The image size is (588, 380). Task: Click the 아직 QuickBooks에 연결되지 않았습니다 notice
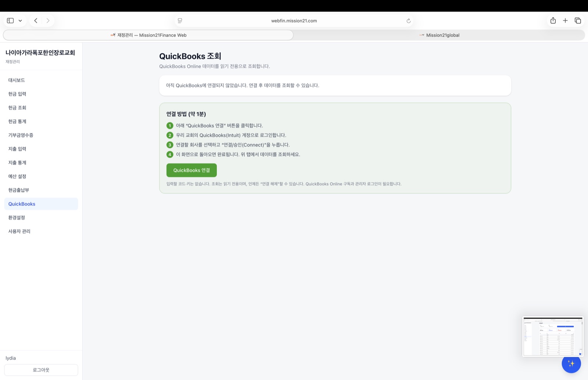point(335,86)
